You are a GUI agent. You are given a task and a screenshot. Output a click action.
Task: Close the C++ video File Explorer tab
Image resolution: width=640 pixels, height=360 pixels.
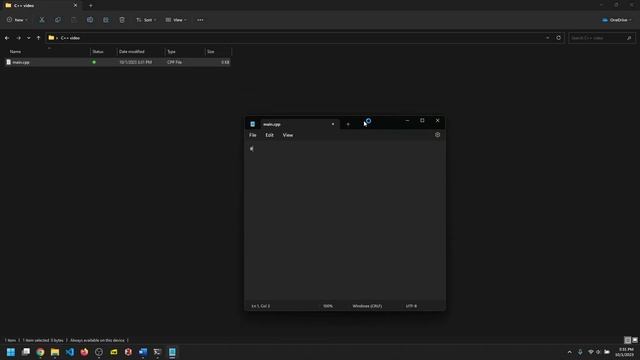tap(75, 6)
